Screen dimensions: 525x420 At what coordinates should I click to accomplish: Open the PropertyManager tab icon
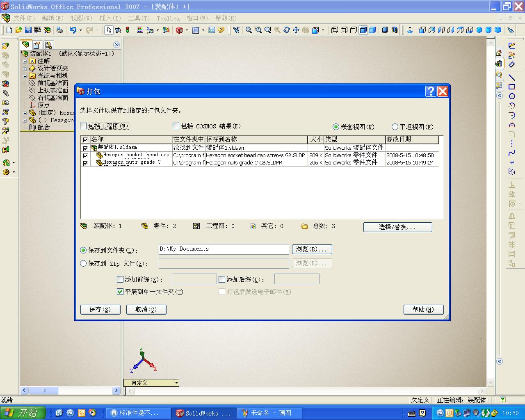pyautogui.click(x=37, y=45)
